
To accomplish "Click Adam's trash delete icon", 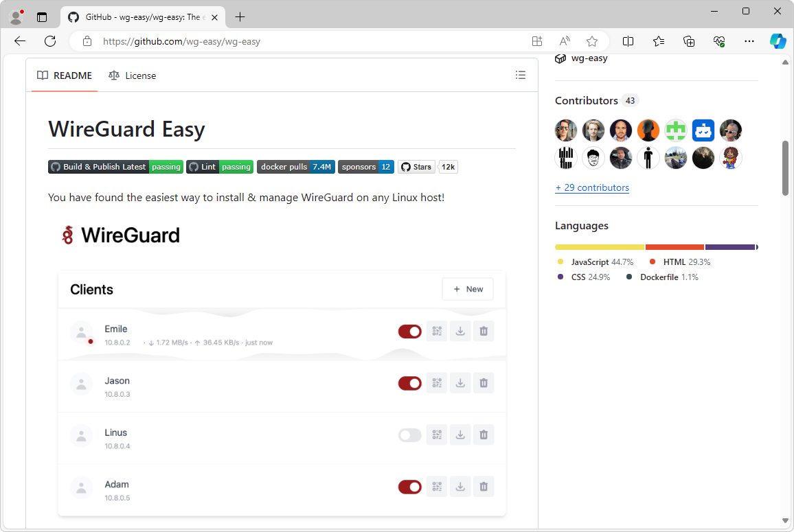I will click(484, 487).
